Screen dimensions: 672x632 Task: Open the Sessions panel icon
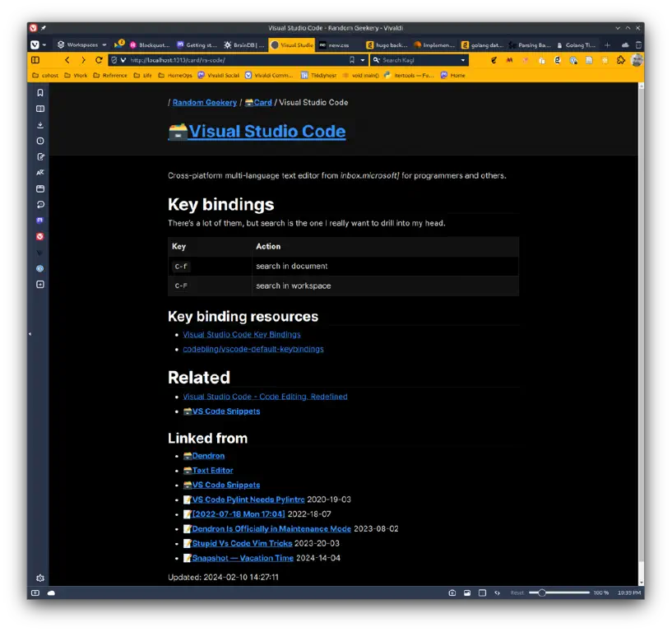pyautogui.click(x=40, y=205)
